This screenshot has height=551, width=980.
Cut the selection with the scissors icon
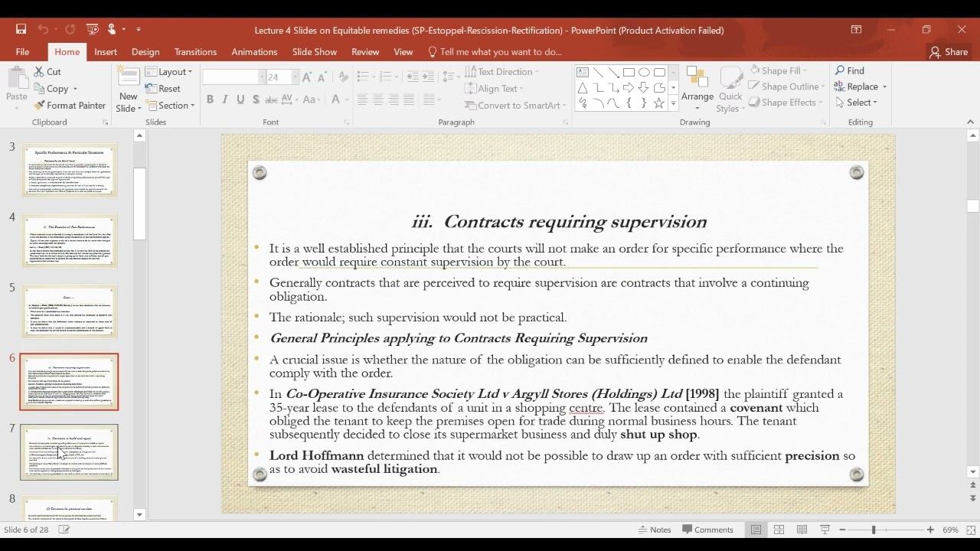coord(47,71)
